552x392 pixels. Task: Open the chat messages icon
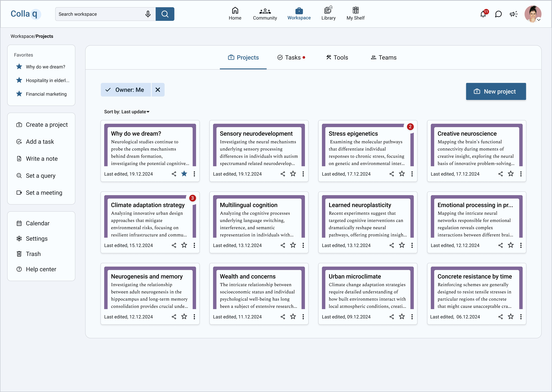tap(498, 14)
